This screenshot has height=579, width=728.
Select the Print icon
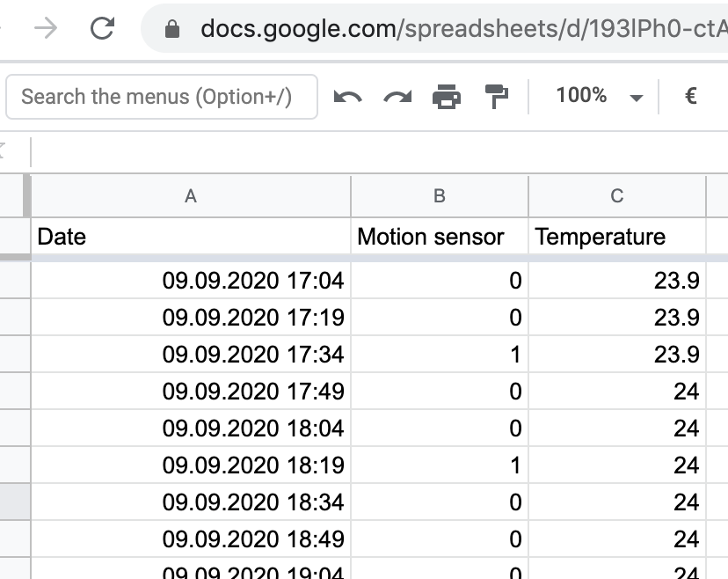point(447,96)
